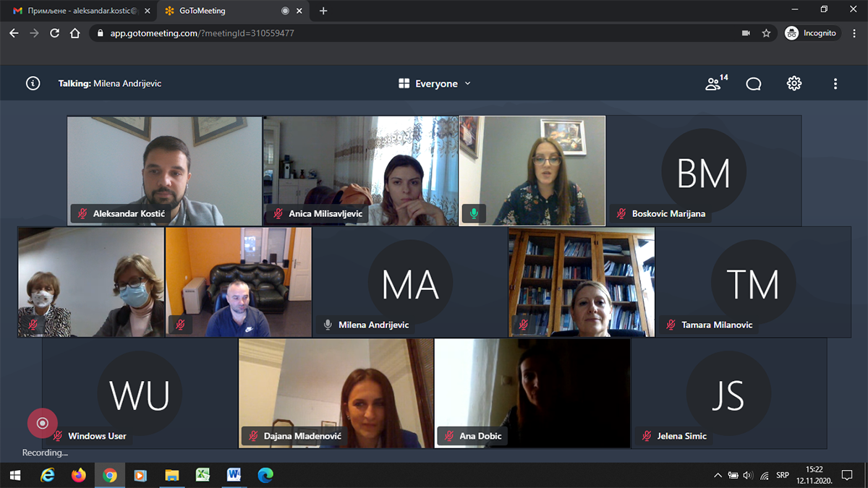Open Microsoft Edge from the taskbar
This screenshot has width=868, height=488.
(265, 475)
